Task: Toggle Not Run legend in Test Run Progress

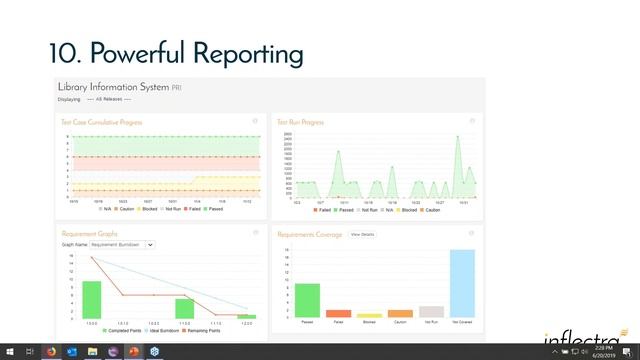Action: [x=367, y=210]
